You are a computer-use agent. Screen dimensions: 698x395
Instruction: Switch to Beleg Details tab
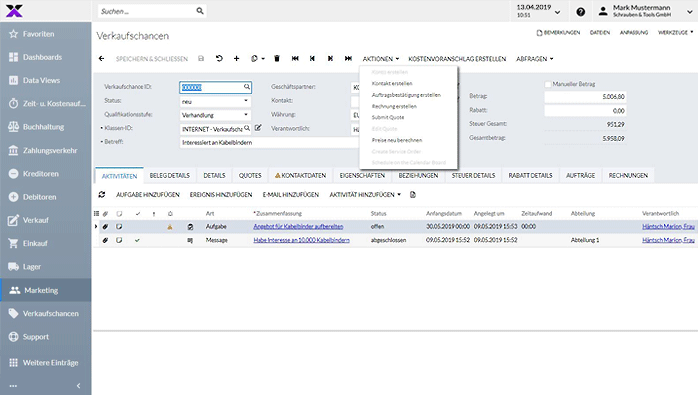pos(170,175)
